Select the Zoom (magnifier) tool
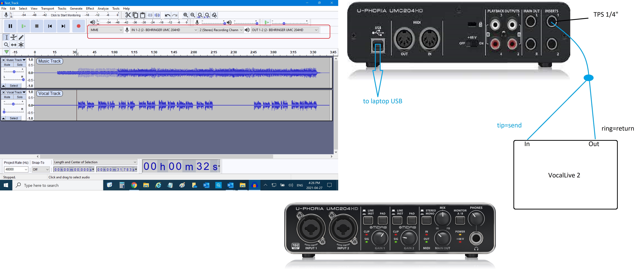This screenshot has width=644, height=269. coord(6,45)
